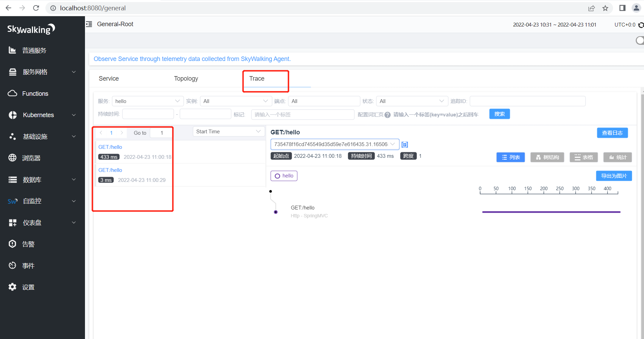The width and height of the screenshot is (644, 339).
Task: Open 浏览器 monitoring via the globe icon
Action: coord(12,158)
